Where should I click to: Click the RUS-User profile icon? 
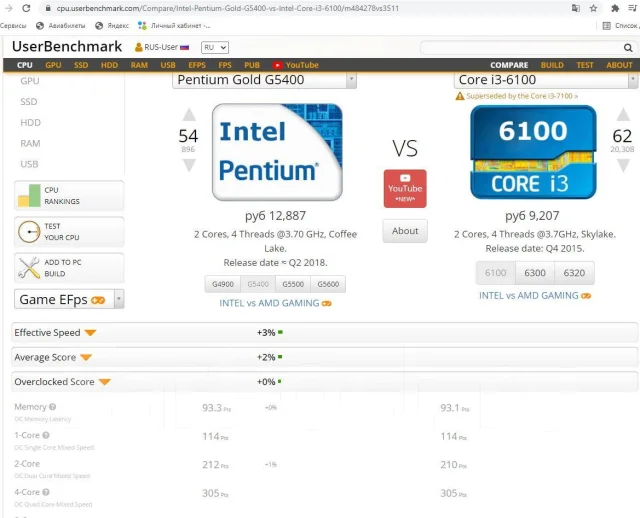coord(139,47)
